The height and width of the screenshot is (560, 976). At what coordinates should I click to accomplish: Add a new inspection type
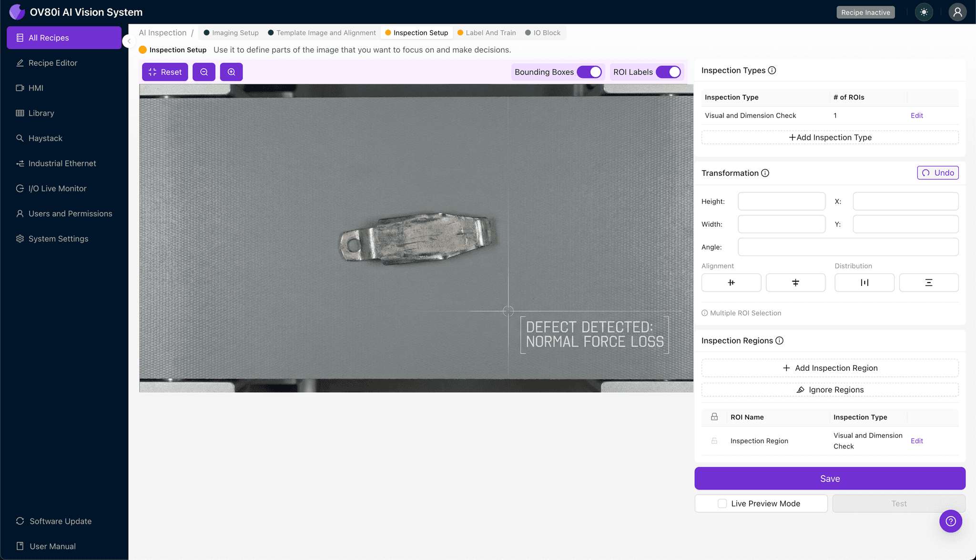coord(830,137)
